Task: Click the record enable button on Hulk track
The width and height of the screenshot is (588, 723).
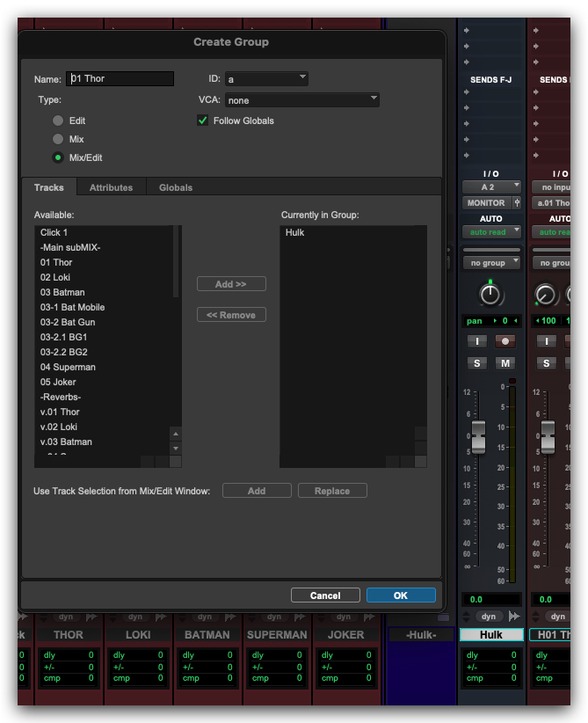Action: click(x=505, y=341)
